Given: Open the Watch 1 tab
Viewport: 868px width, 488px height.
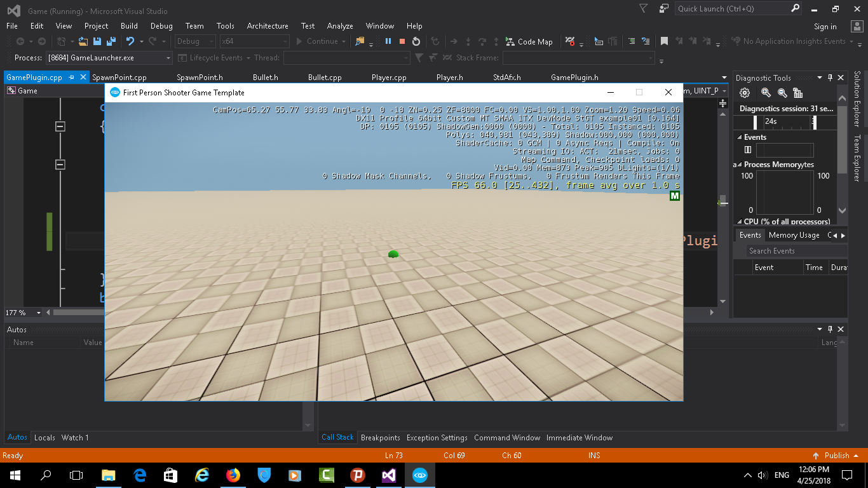Looking at the screenshot, I should 75,438.
